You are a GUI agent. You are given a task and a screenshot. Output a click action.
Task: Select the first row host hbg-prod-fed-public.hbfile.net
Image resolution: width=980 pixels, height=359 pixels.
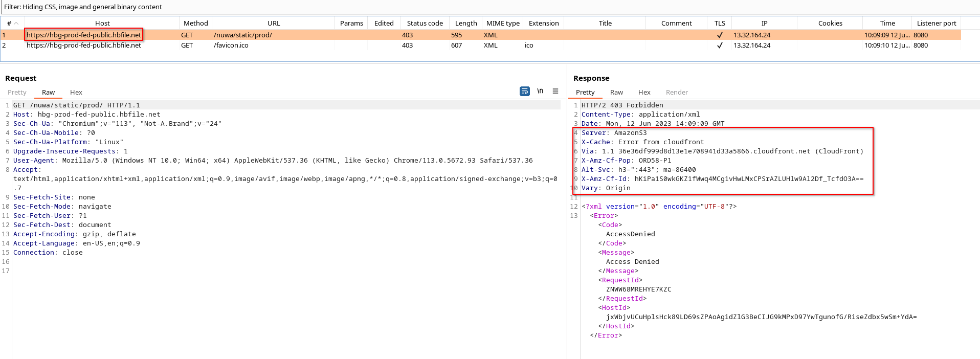coord(84,35)
